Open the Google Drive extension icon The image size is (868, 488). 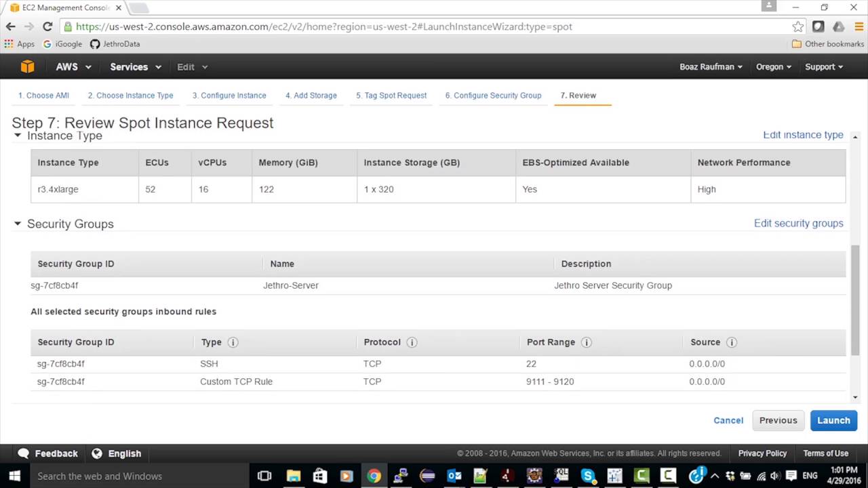click(838, 26)
